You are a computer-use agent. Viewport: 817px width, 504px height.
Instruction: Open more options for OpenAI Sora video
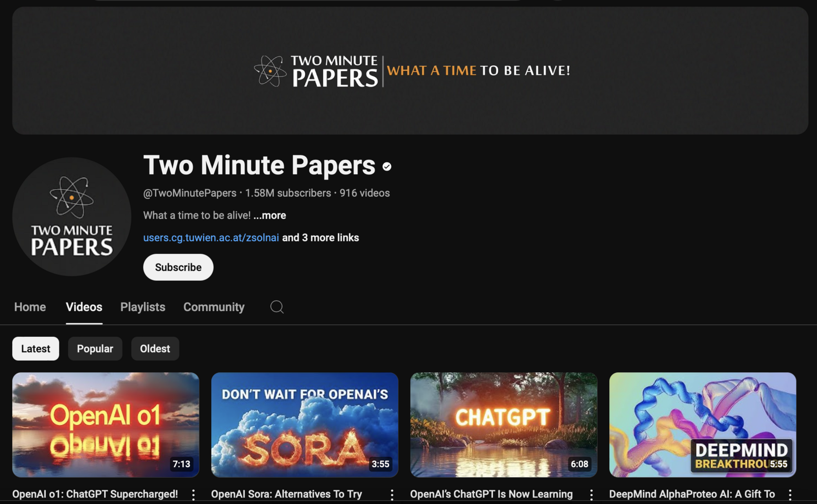[392, 494]
